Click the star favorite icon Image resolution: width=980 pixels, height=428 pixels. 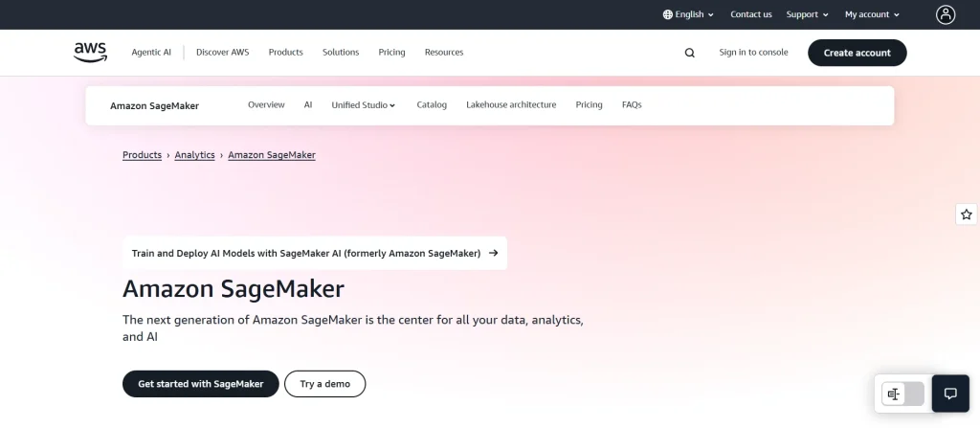pyautogui.click(x=967, y=214)
